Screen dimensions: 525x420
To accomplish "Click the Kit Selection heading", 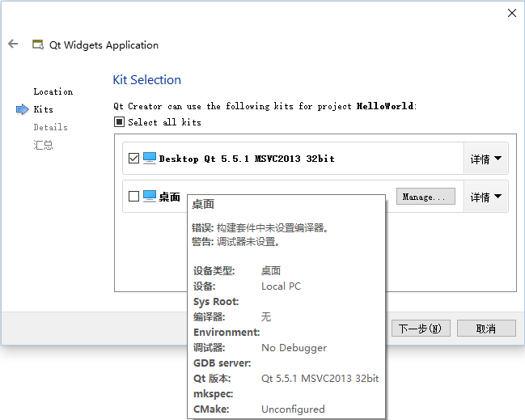I will [x=147, y=80].
